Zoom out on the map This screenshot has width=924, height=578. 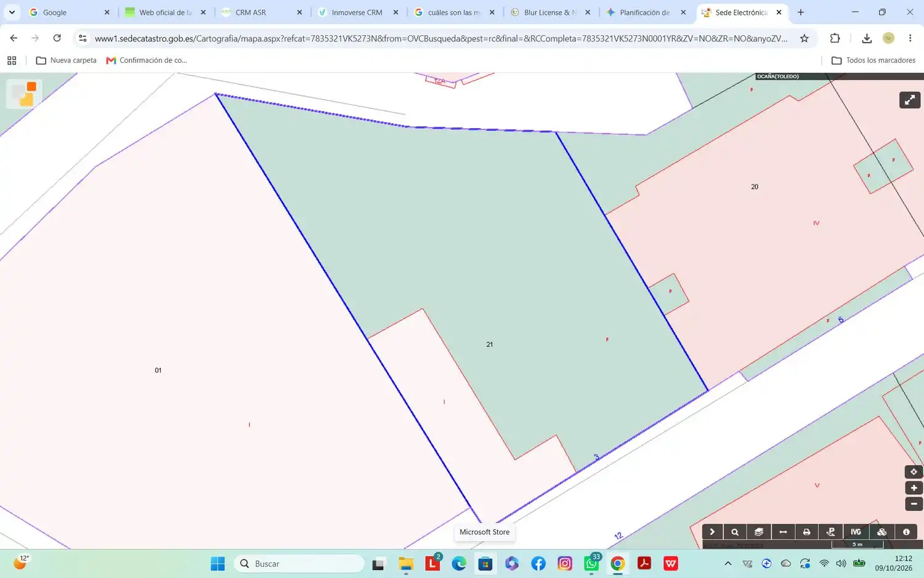914,504
